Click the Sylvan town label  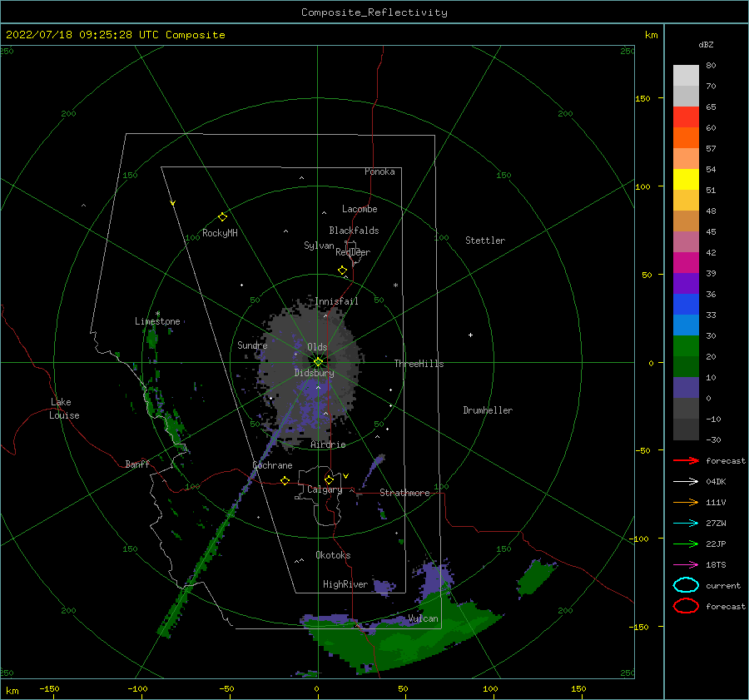pyautogui.click(x=319, y=246)
